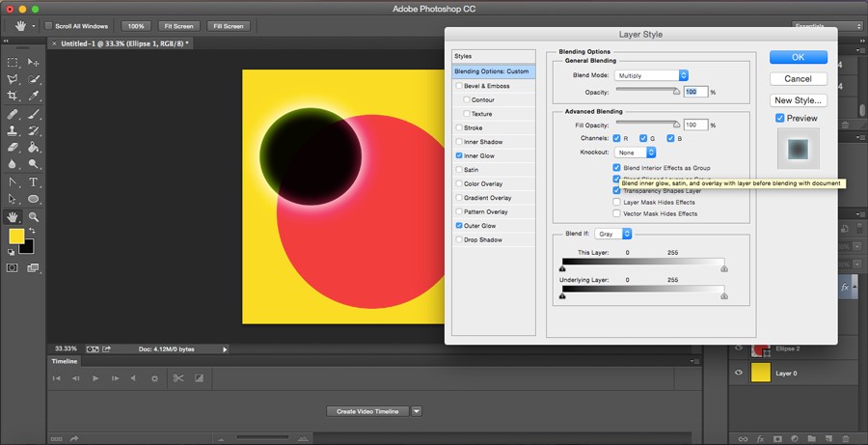
Task: Reset default foreground and background colors
Action: pyautogui.click(x=11, y=252)
